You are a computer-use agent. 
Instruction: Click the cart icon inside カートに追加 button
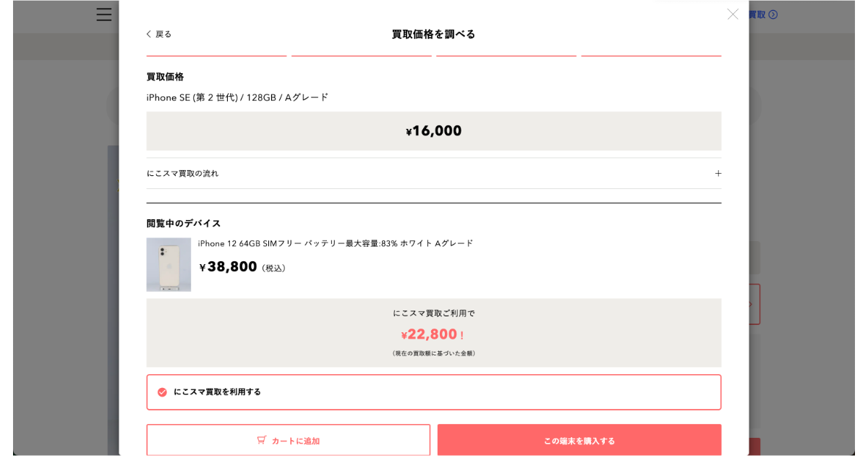point(261,439)
